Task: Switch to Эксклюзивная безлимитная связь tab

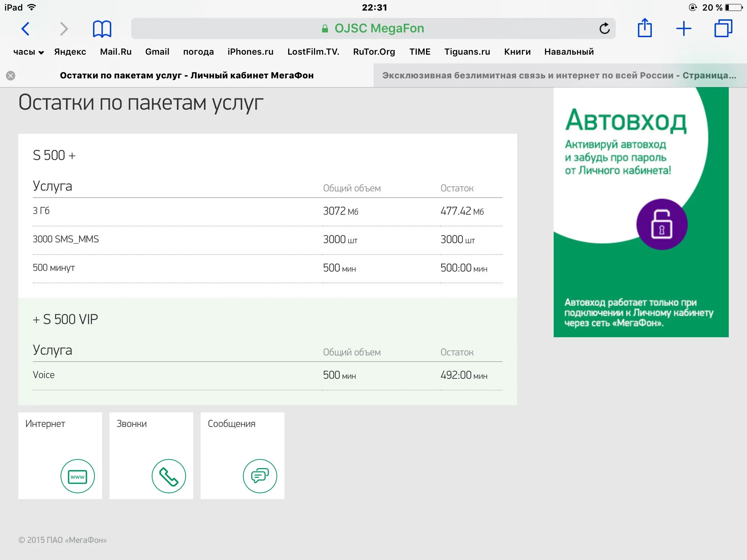Action: coord(560,75)
